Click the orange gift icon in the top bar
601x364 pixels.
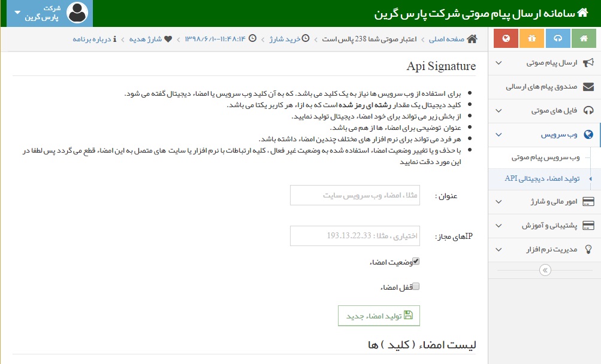pos(531,38)
